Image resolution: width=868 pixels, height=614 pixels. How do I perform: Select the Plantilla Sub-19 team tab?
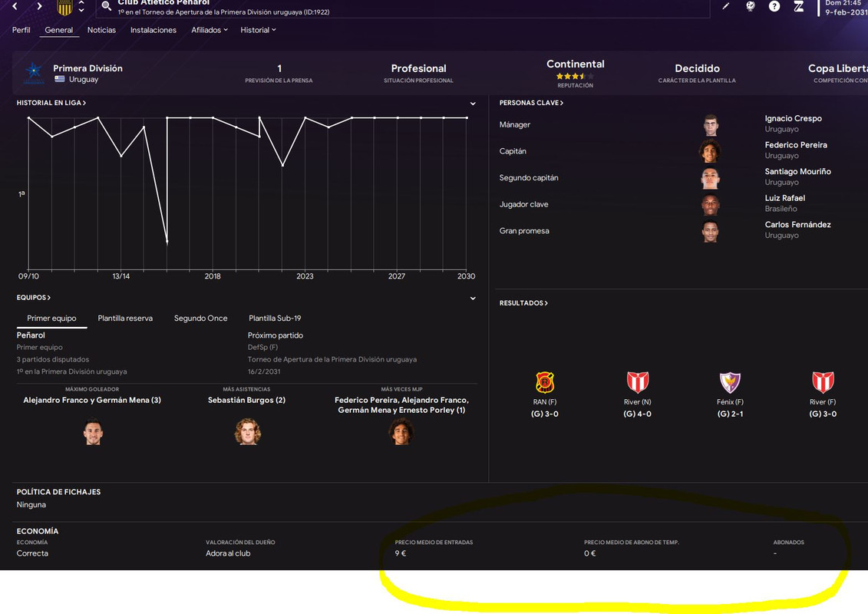[275, 319]
